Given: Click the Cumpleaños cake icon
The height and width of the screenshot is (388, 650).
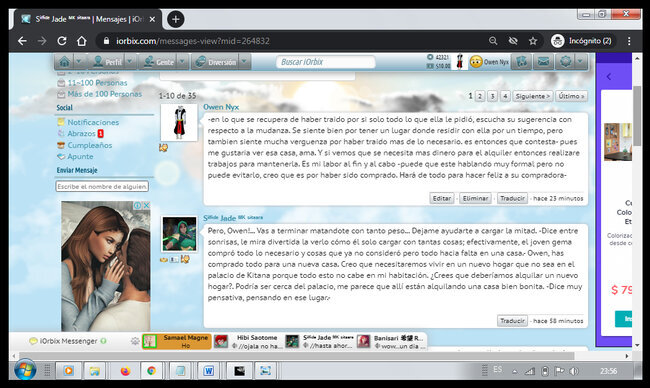Looking at the screenshot, I should (x=61, y=145).
